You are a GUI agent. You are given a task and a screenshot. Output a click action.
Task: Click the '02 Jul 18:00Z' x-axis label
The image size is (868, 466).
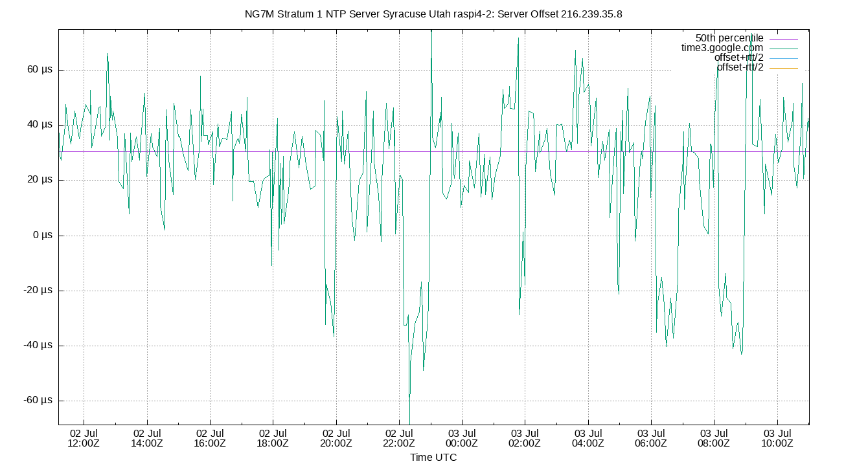click(x=273, y=438)
